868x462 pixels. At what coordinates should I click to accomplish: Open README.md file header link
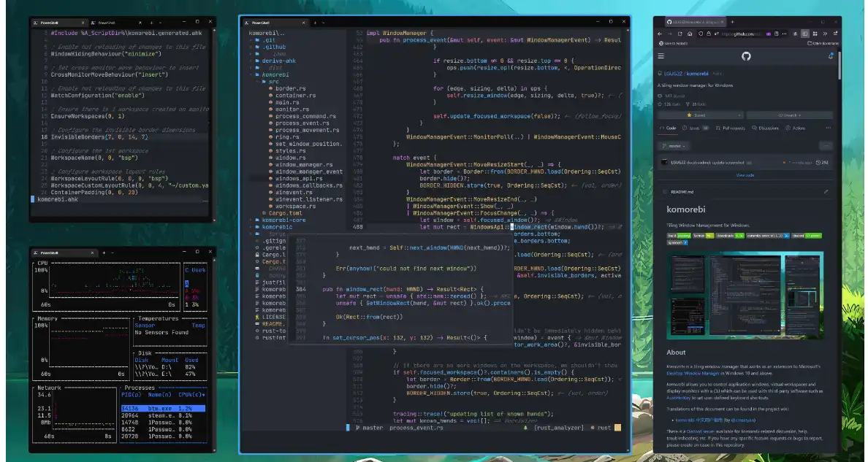(x=682, y=191)
